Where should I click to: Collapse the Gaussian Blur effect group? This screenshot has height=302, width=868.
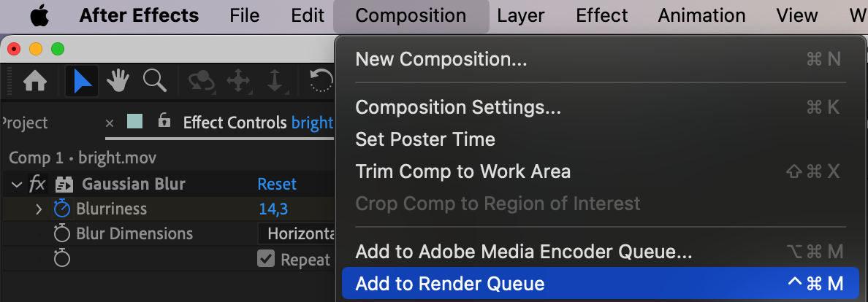coord(15,184)
